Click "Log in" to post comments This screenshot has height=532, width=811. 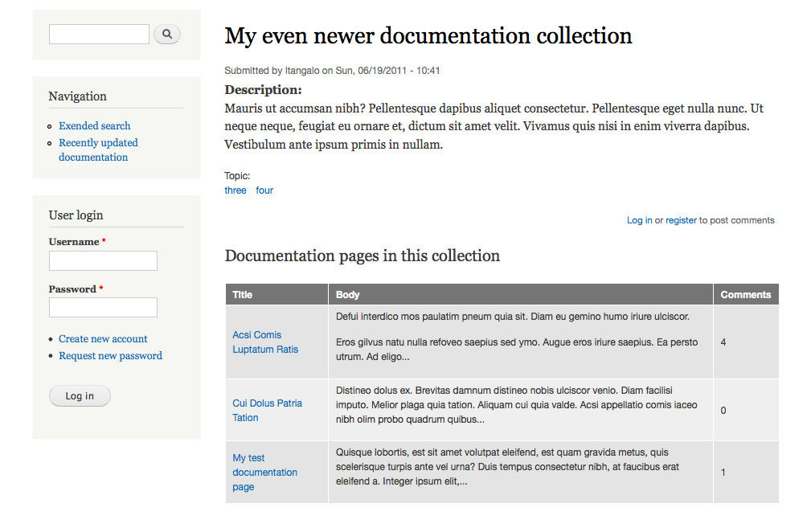tap(639, 219)
